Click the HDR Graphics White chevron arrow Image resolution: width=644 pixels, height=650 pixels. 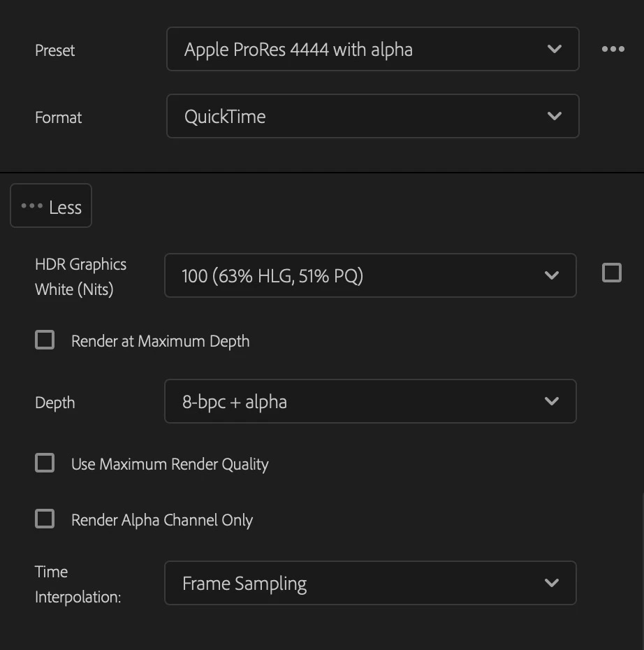[x=552, y=275]
